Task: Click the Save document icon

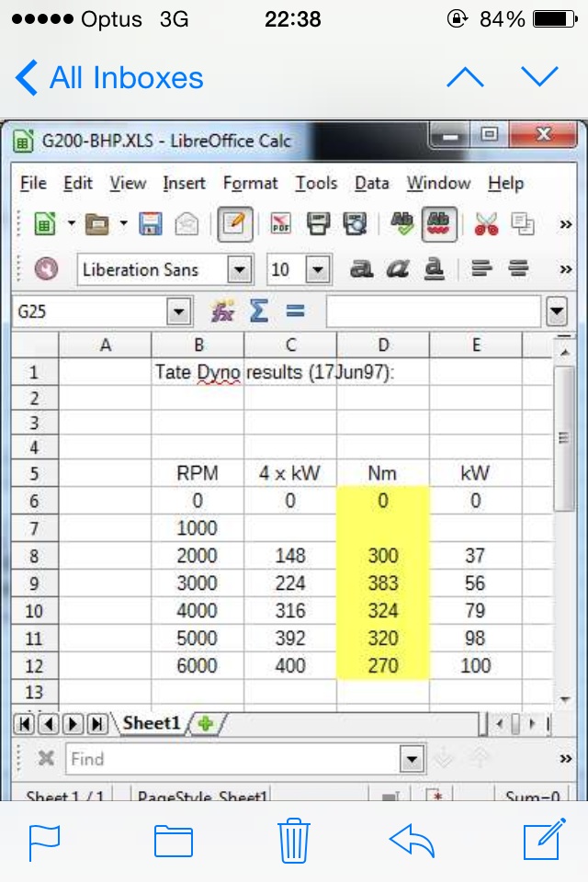Action: pyautogui.click(x=150, y=224)
